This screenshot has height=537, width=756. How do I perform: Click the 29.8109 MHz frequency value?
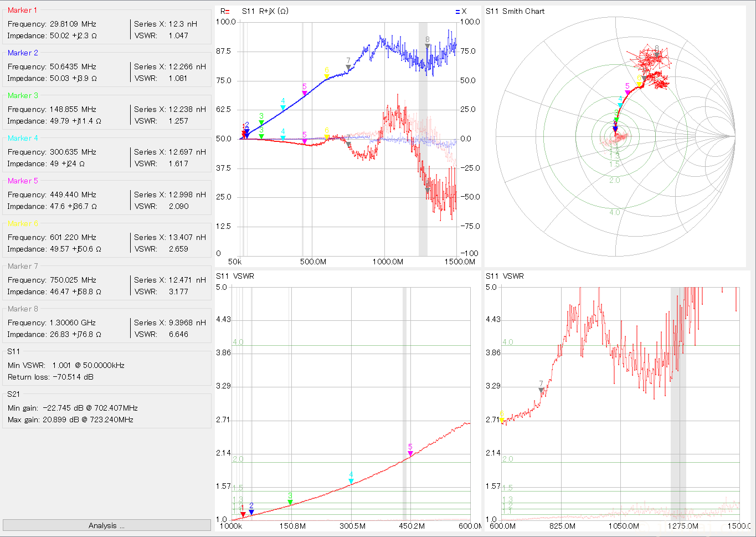click(x=73, y=24)
